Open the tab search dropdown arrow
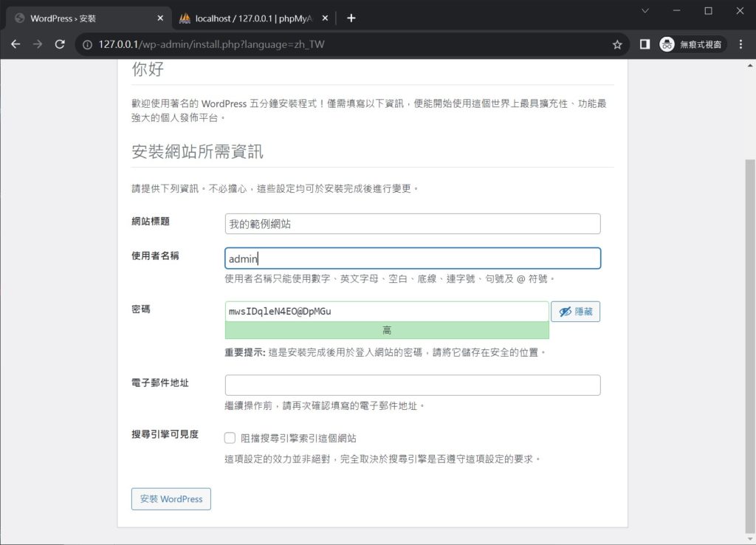The width and height of the screenshot is (756, 545). (x=645, y=10)
